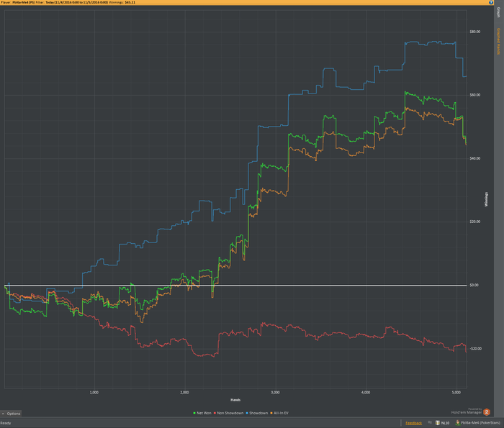Image resolution: width=504 pixels, height=428 pixels.
Task: Open the Feedback link
Action: 413,423
